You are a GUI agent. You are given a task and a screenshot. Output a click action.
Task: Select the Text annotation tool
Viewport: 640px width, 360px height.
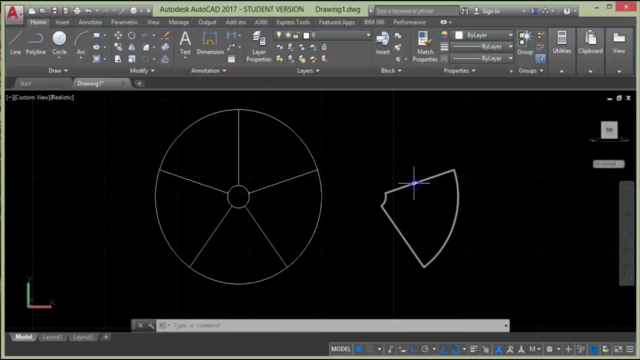185,43
